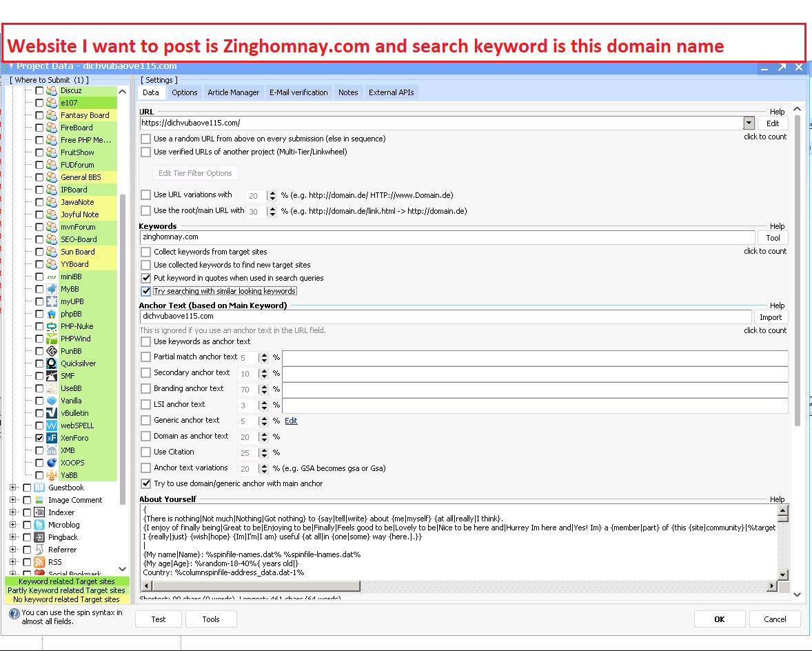Viewport: 812px width, 651px height.
Task: Click the keywords Tool button
Action: (x=773, y=238)
